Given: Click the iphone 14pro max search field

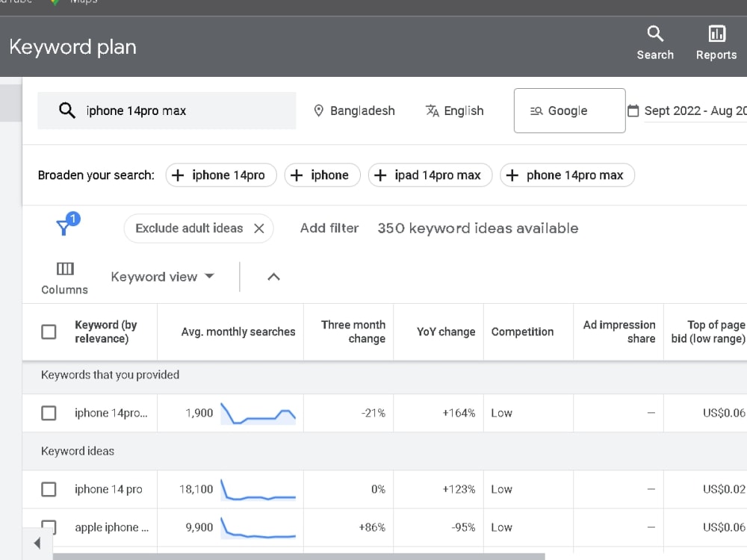Looking at the screenshot, I should point(167,111).
